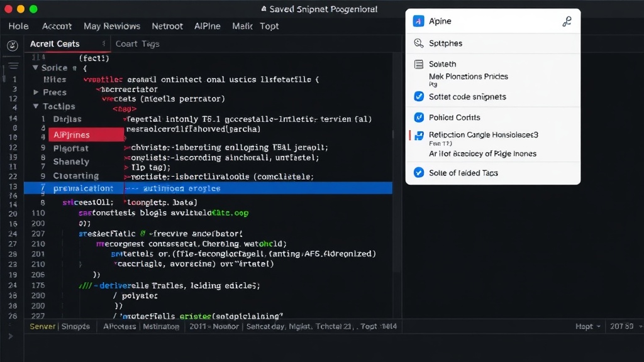The image size is (644, 362).
Task: Click the search icon next to Sptiphes
Action: [x=418, y=43]
